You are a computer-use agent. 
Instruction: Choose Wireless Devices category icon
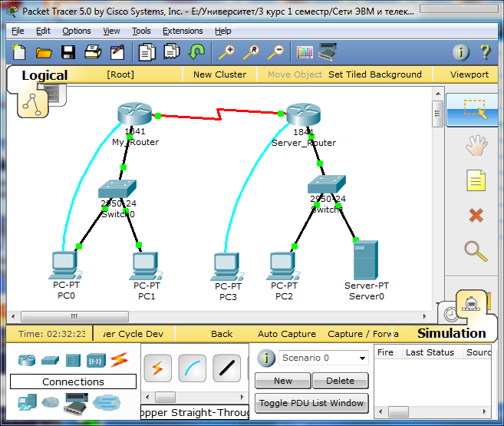[96, 361]
